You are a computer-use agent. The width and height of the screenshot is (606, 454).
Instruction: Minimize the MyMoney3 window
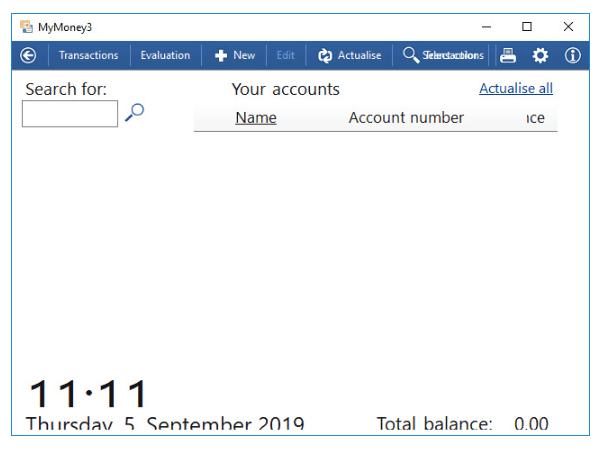click(x=487, y=27)
